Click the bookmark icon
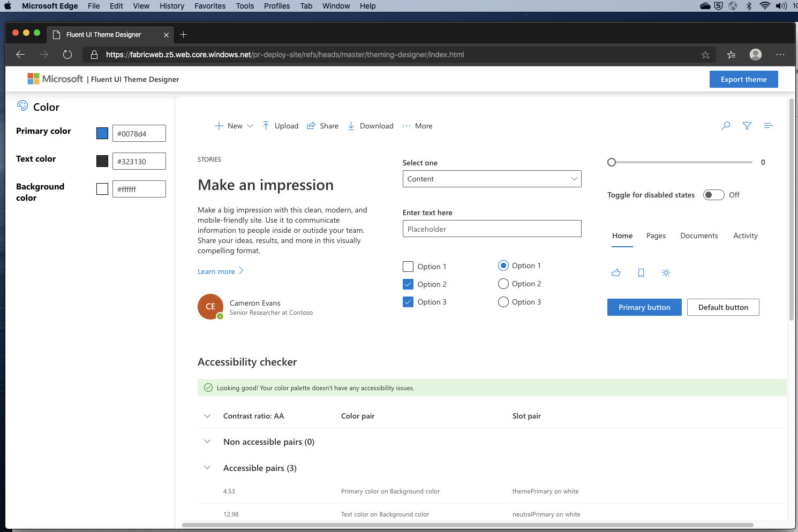The width and height of the screenshot is (798, 532). 641,272
